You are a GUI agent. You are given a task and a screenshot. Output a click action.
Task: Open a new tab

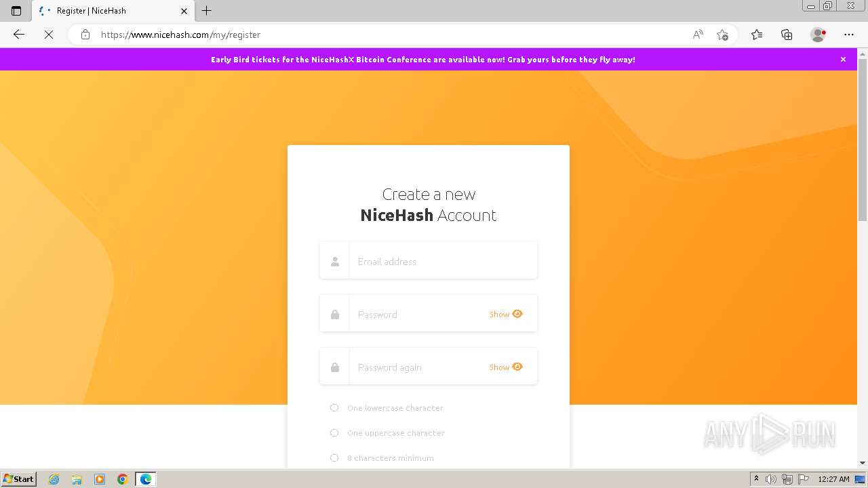(x=207, y=11)
